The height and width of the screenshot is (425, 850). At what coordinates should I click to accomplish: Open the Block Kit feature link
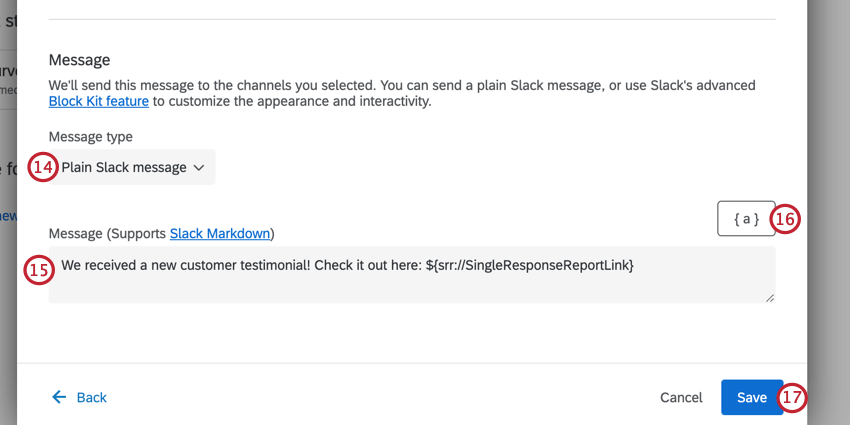click(98, 101)
